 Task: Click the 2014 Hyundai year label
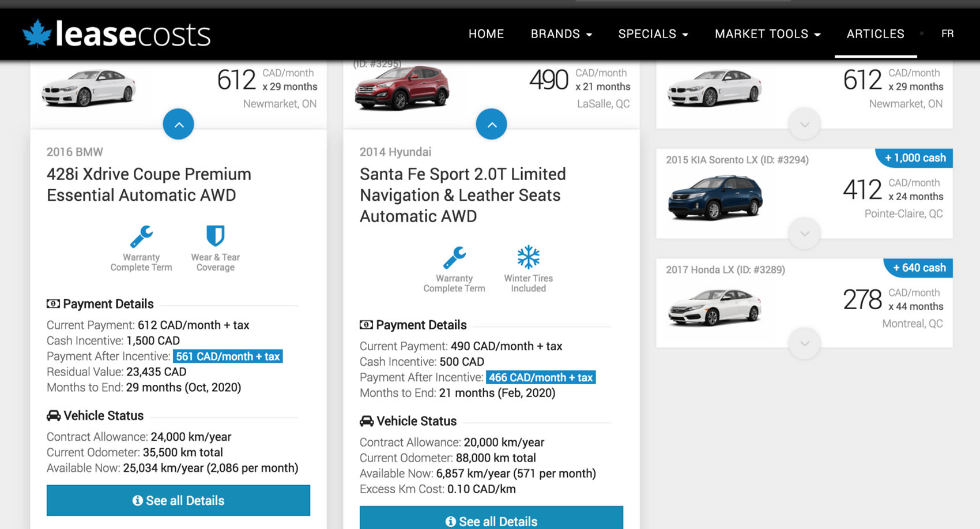[395, 152]
